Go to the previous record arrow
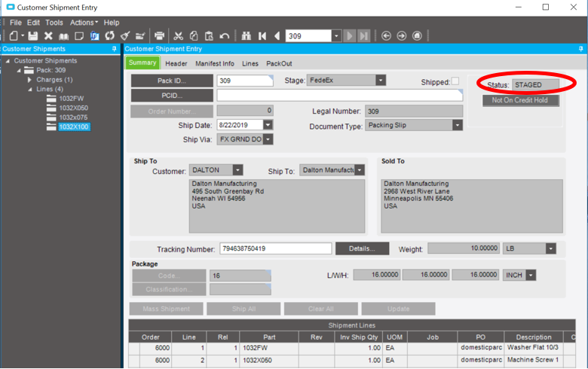 277,36
